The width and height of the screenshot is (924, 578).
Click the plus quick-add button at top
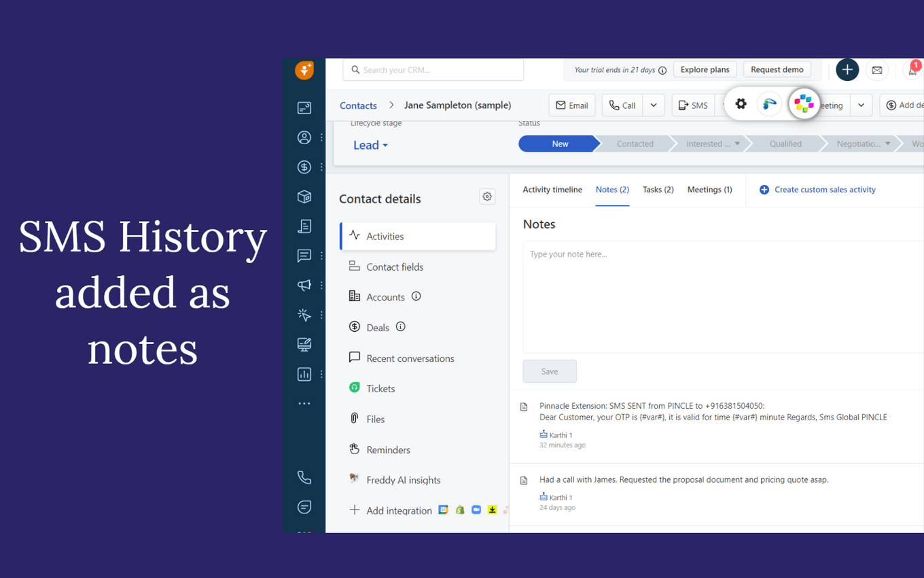click(x=847, y=70)
